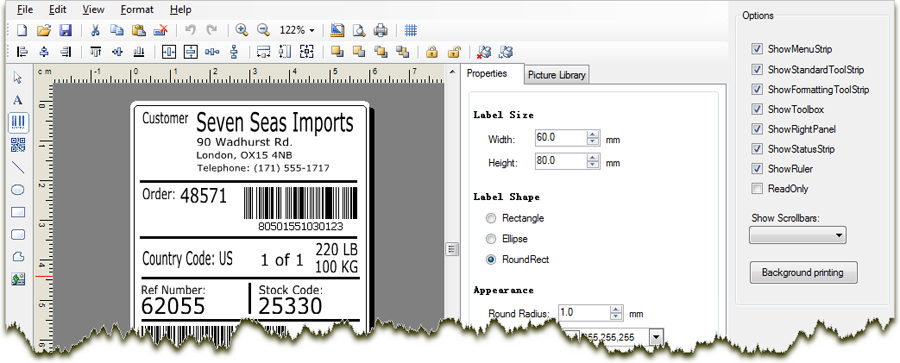The height and width of the screenshot is (363, 900).
Task: Copy the selected object
Action: coord(117,30)
